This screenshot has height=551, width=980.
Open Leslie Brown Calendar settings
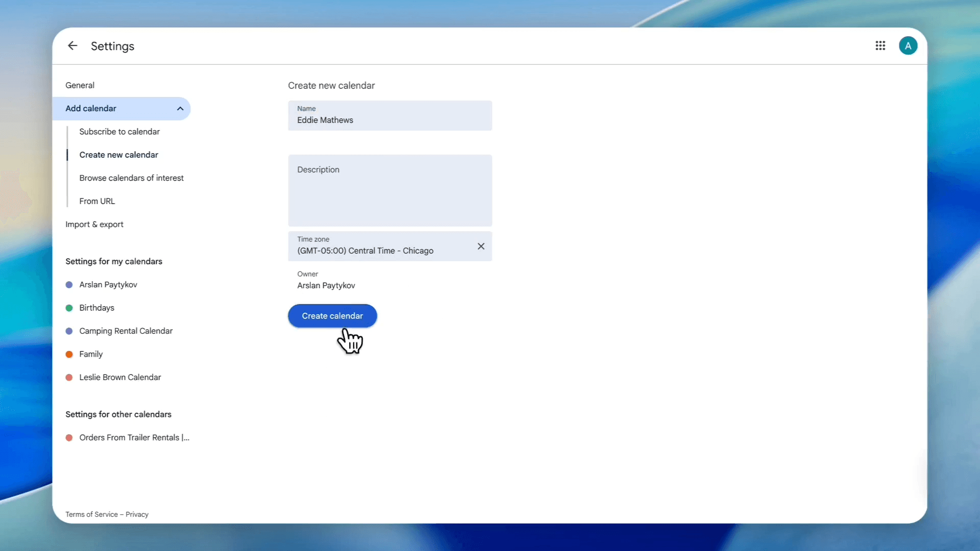[x=120, y=378]
